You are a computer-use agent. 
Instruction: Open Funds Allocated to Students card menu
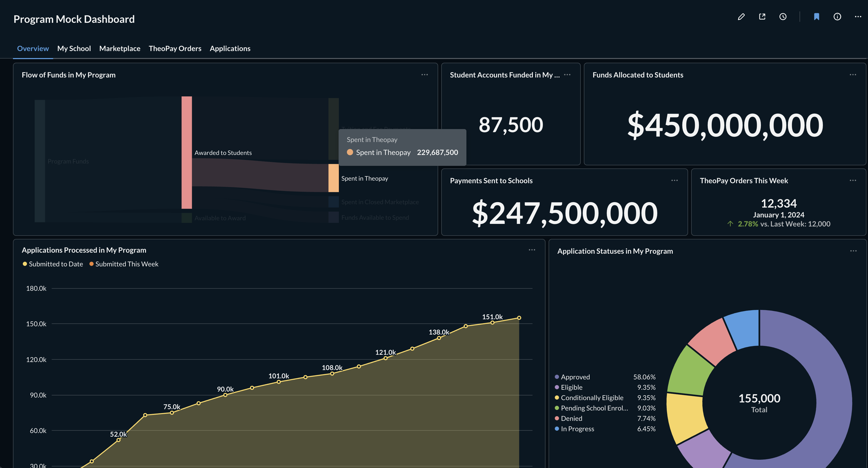(x=853, y=75)
